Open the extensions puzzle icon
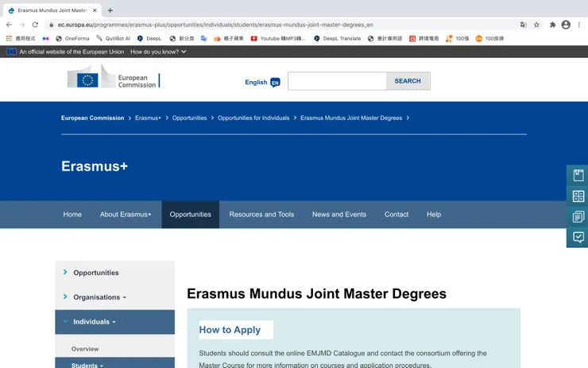588x368 pixels. pyautogui.click(x=553, y=25)
